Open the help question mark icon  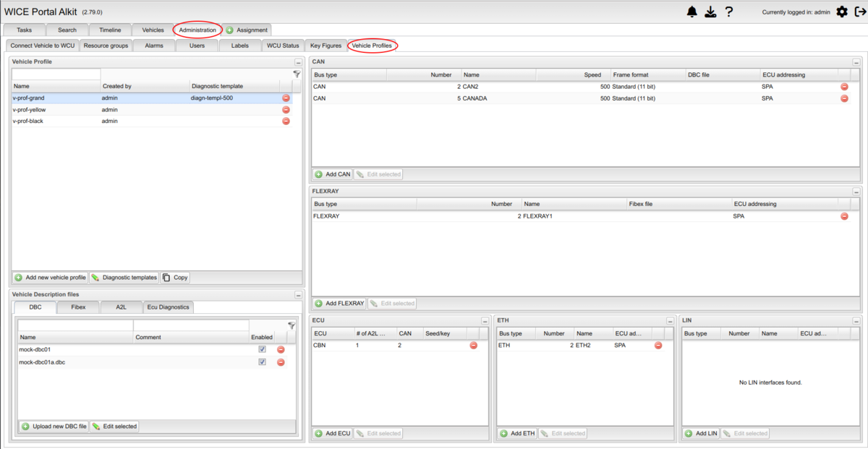coord(729,12)
